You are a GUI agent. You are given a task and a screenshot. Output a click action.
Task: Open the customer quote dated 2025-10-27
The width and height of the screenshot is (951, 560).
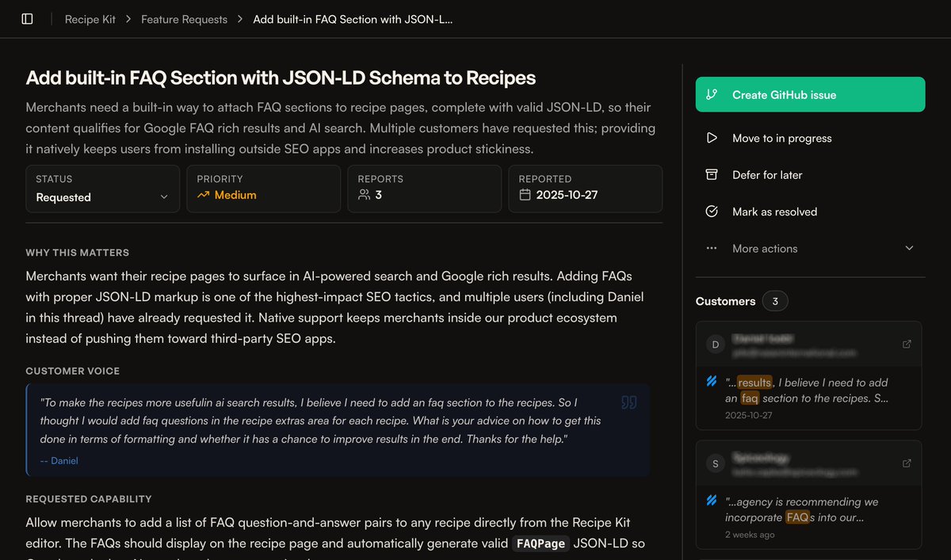(808, 398)
